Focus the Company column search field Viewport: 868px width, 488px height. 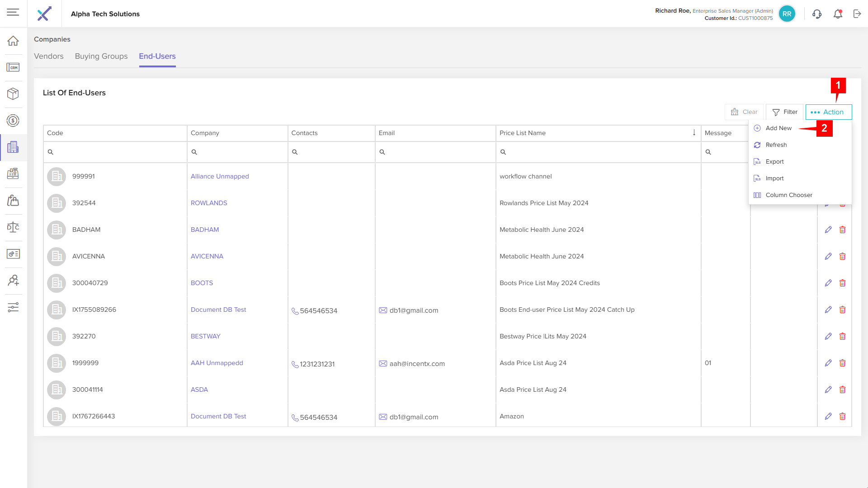pyautogui.click(x=240, y=152)
